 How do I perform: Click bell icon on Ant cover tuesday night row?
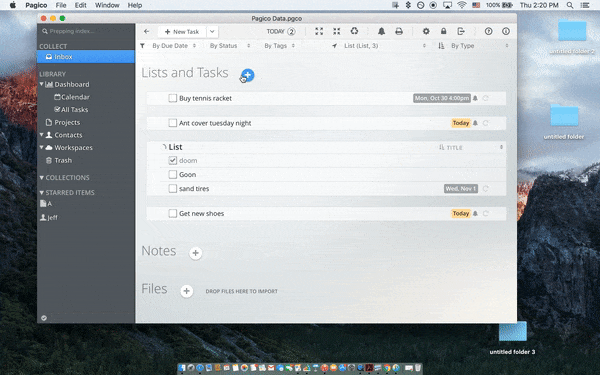475,123
